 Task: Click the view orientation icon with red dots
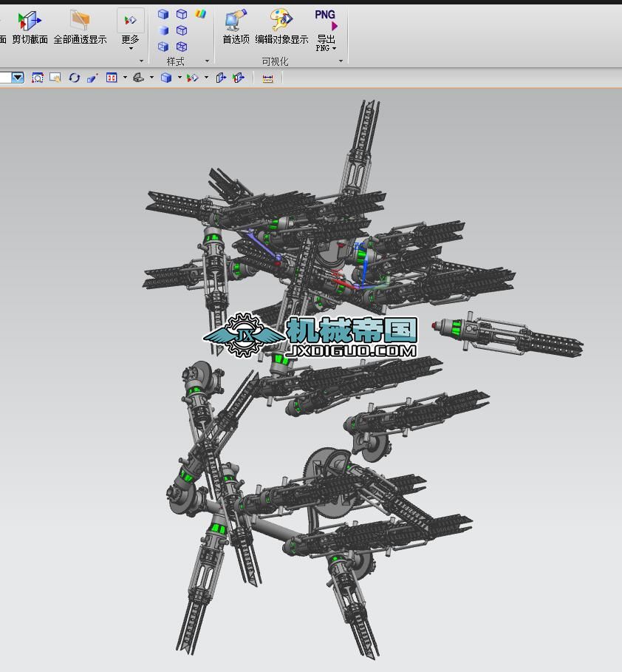pos(112,78)
